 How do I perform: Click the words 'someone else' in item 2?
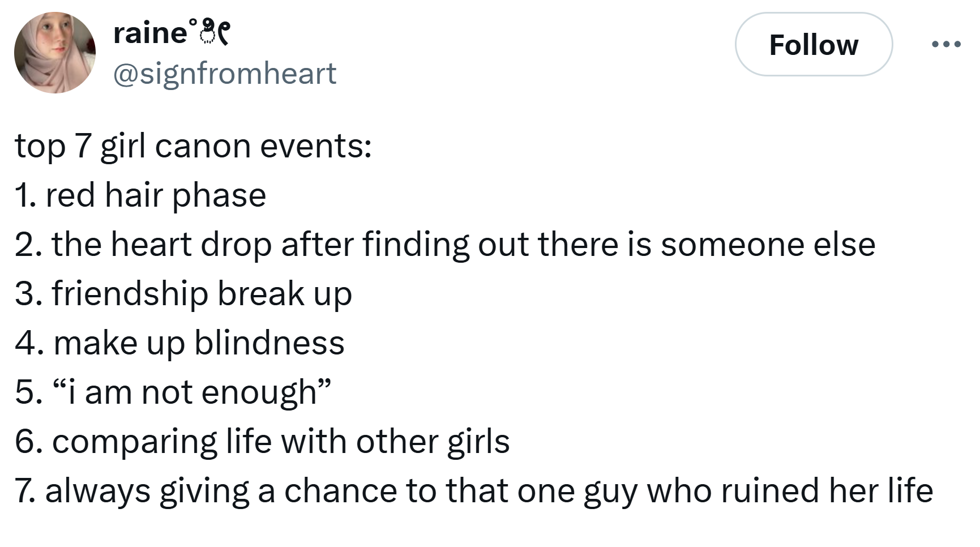(x=768, y=245)
